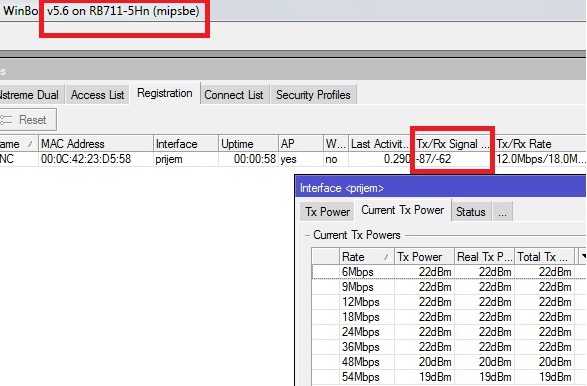Click the Last Activity column header
The image size is (587, 386).
[x=380, y=144]
